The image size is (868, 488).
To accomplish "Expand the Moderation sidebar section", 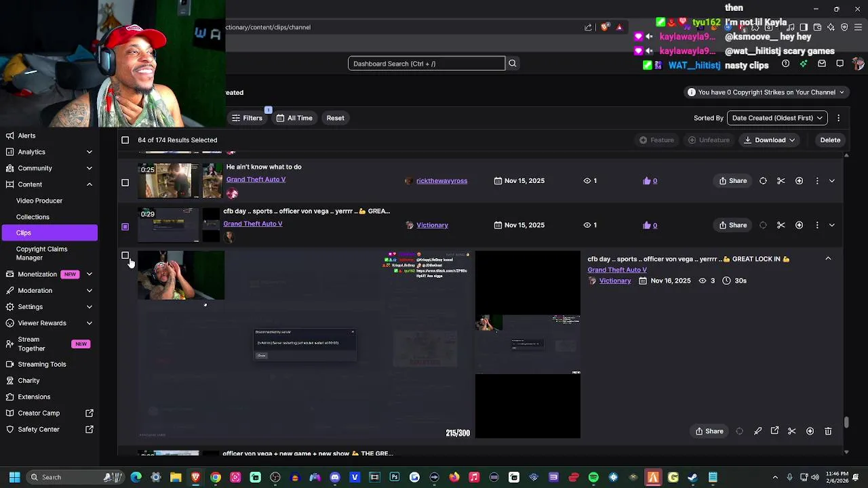I will 89,291.
